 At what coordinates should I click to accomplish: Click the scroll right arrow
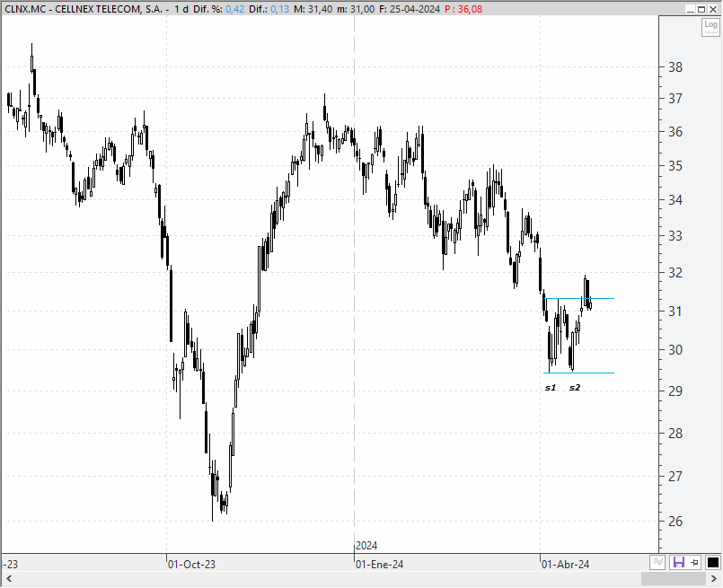[714, 578]
